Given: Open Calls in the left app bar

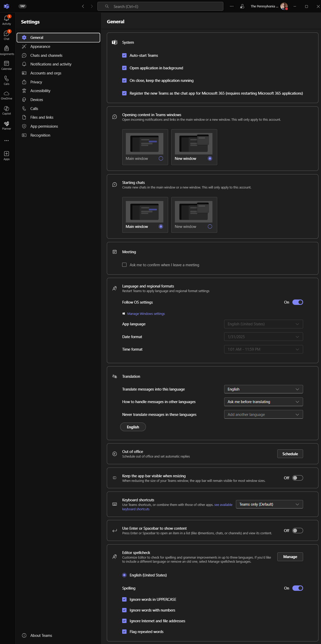Looking at the screenshot, I should point(7,80).
